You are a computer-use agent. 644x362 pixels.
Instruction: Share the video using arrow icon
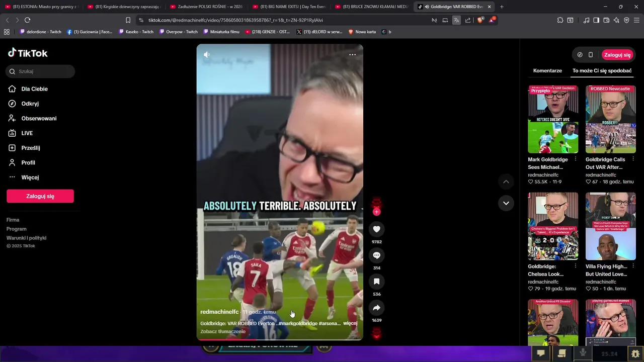coord(376,308)
